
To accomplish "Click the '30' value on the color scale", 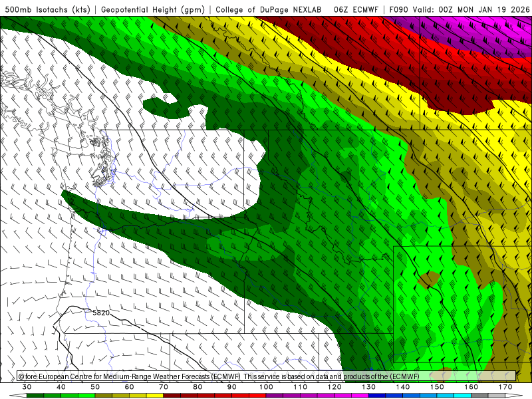I will coord(27,387).
